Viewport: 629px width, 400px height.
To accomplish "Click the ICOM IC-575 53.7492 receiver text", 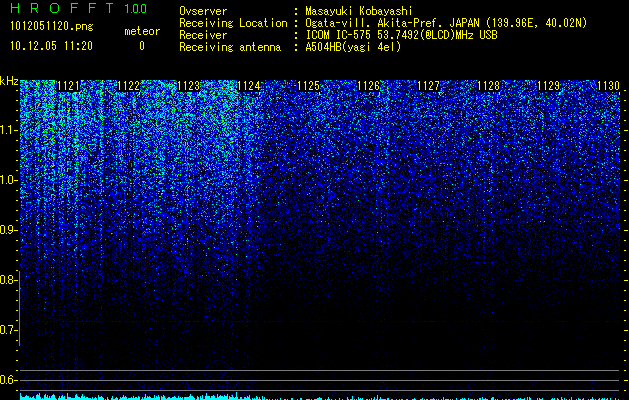I will click(401, 35).
